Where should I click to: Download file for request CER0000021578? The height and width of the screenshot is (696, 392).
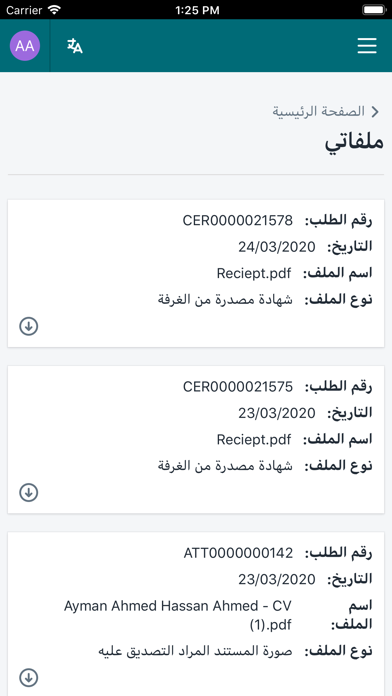(x=29, y=326)
